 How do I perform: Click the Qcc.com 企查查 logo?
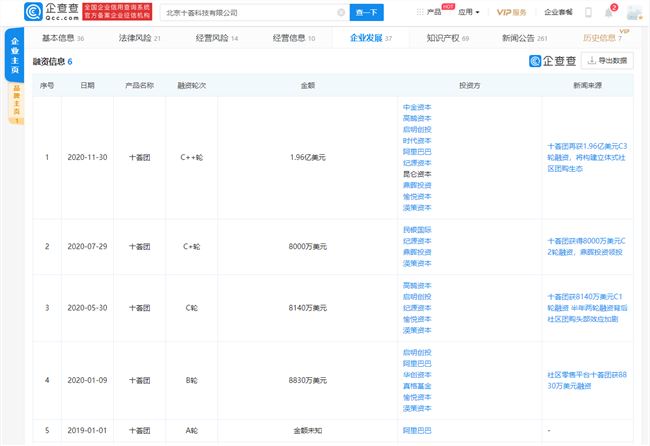tap(51, 12)
